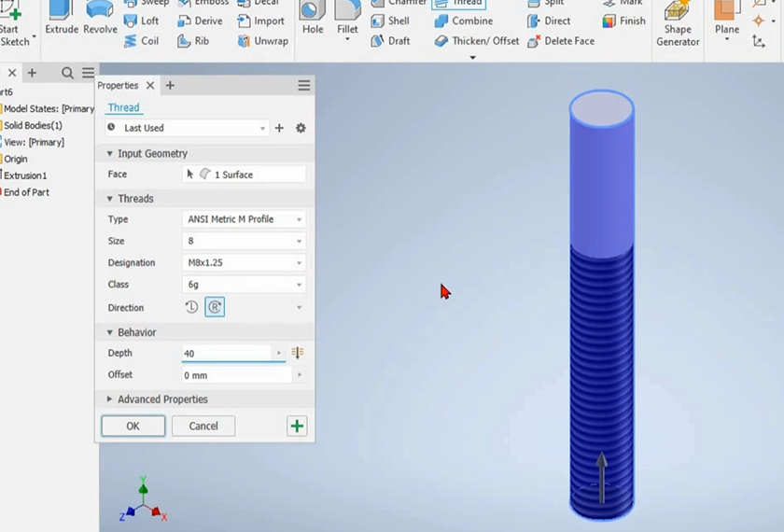Choose the Fillet tool

tap(347, 19)
